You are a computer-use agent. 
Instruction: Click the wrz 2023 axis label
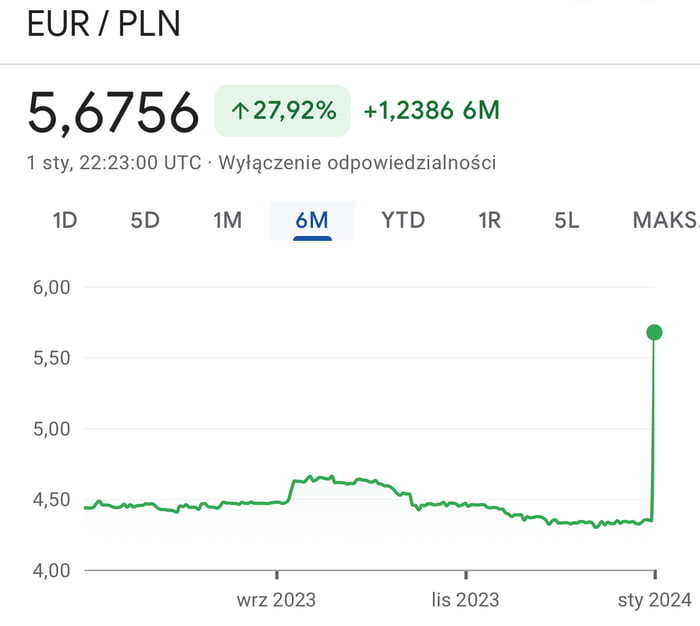[x=276, y=600]
